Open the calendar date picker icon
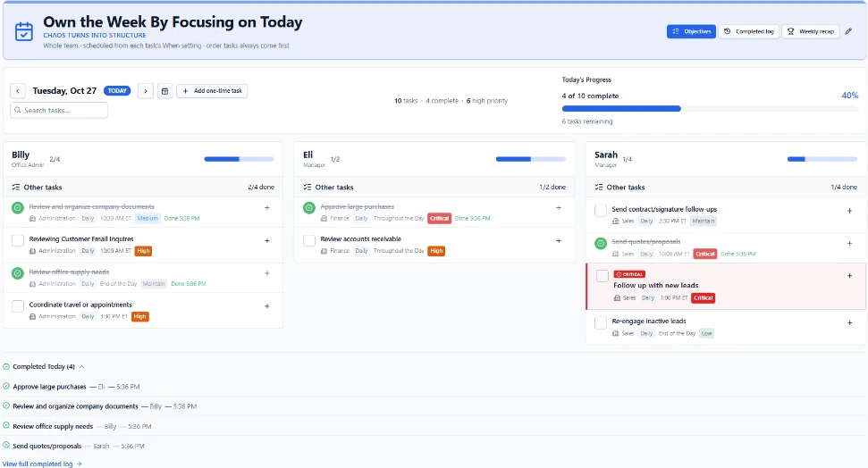The height and width of the screenshot is (468, 868). click(165, 91)
